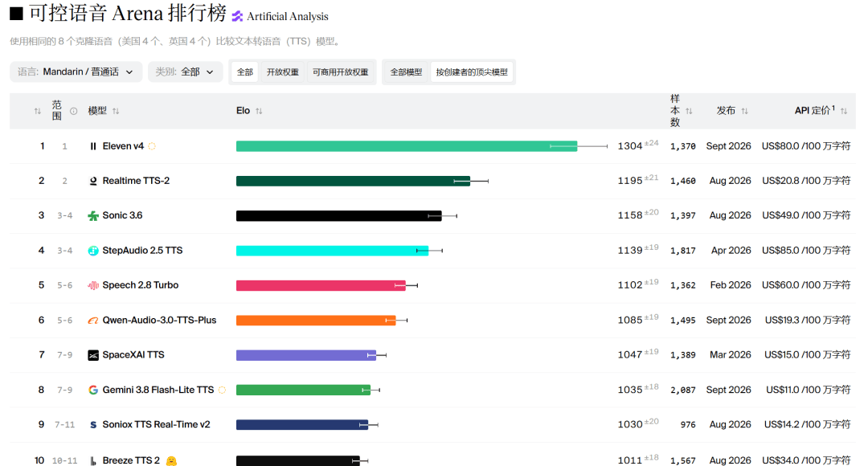Sort by rank using the first column arrows

(38, 111)
